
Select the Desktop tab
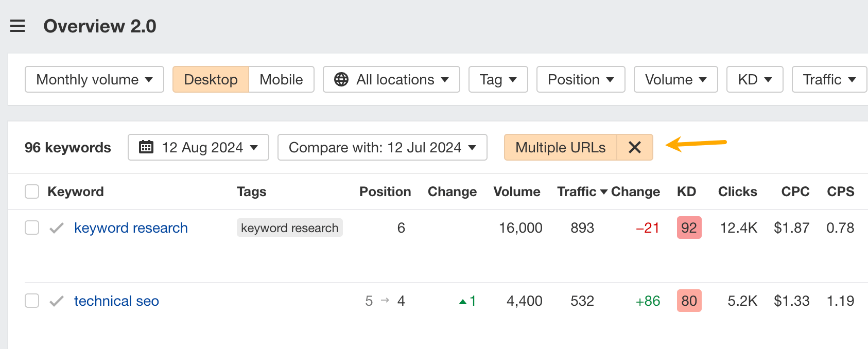click(211, 79)
